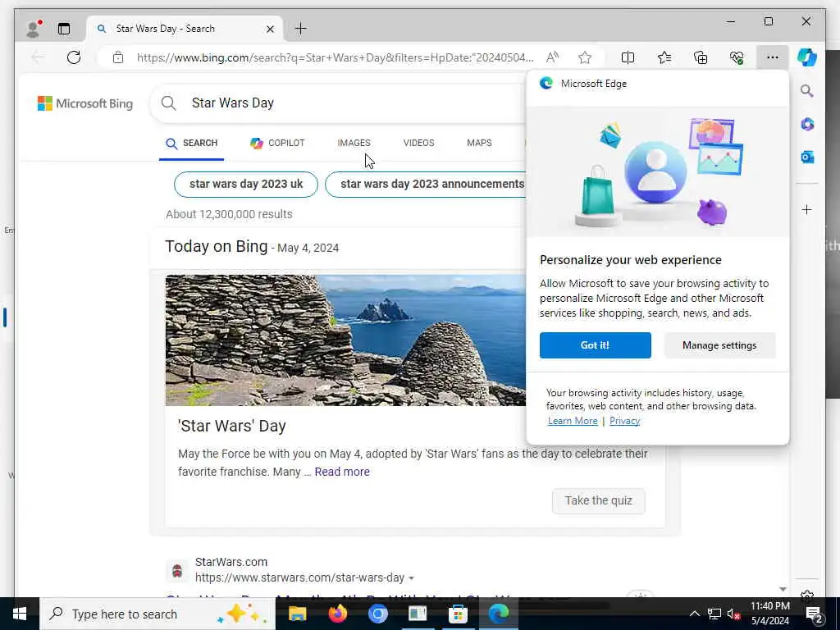
Task: Click the browser address bar URL
Action: pos(335,57)
